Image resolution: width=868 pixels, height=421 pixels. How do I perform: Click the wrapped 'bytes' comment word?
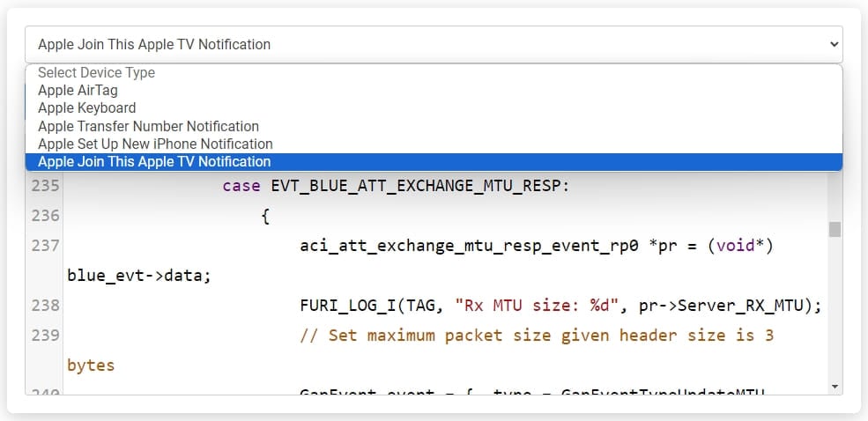point(91,366)
